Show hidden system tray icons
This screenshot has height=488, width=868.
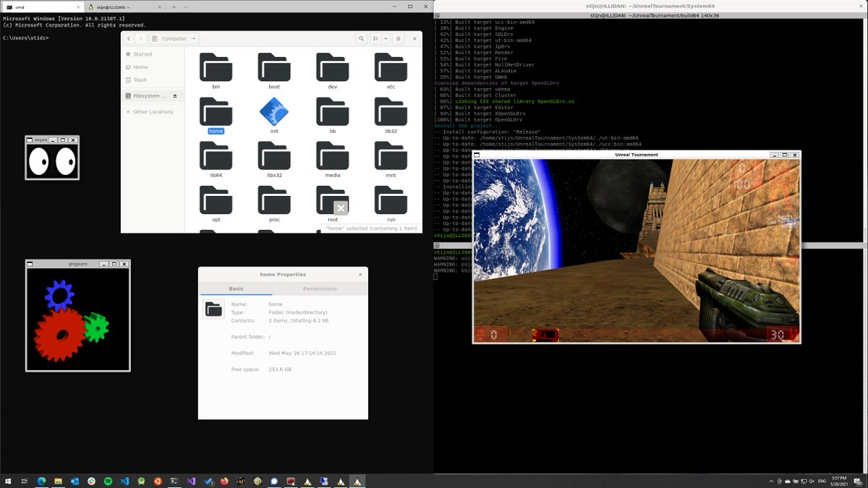coord(770,481)
